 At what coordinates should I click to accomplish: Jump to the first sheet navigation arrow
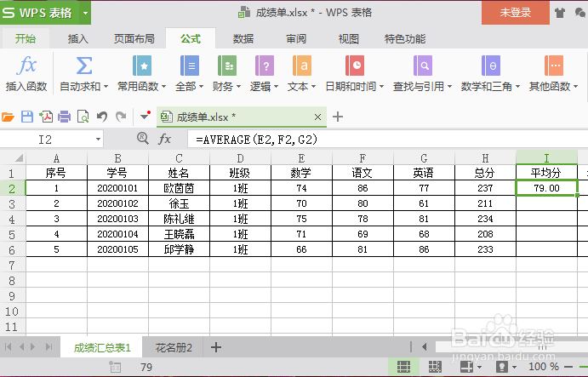(x=9, y=347)
